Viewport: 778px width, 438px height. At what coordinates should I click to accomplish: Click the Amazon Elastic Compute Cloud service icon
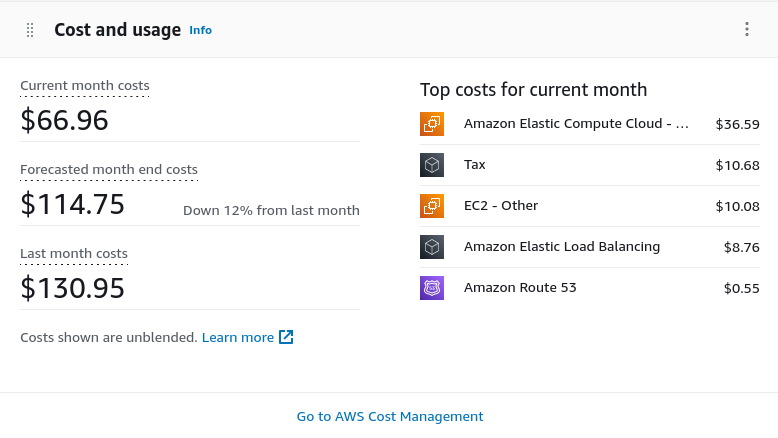(432, 124)
